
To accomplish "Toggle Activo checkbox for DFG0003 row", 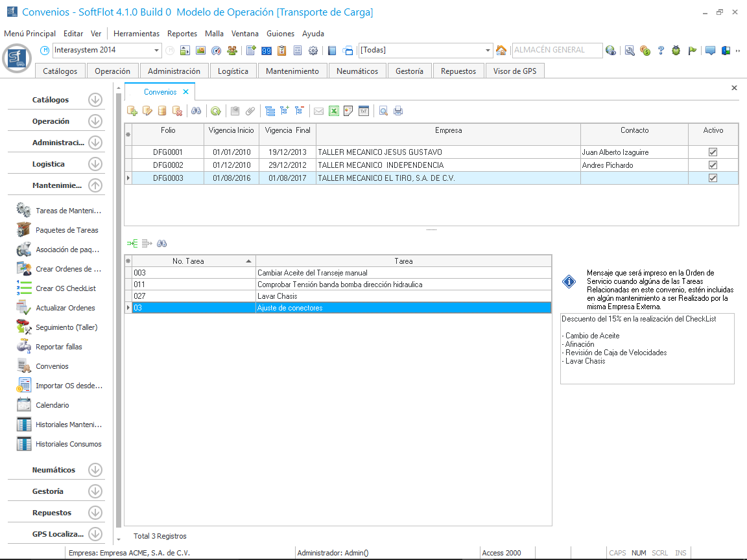I will pyautogui.click(x=713, y=178).
